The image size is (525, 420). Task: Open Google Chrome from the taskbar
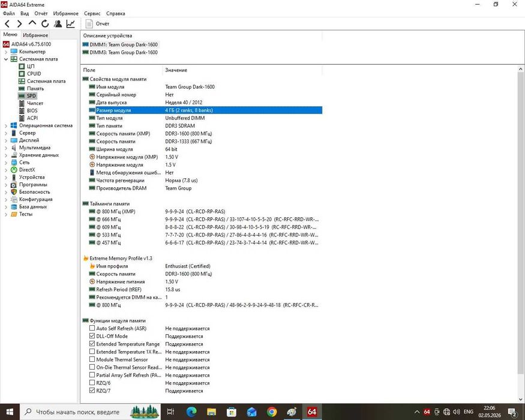(x=272, y=412)
